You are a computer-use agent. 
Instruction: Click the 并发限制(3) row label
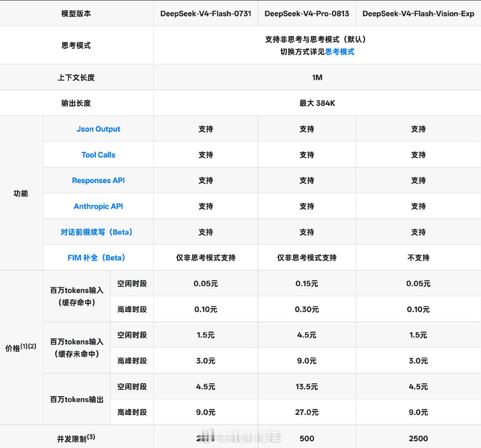click(76, 438)
